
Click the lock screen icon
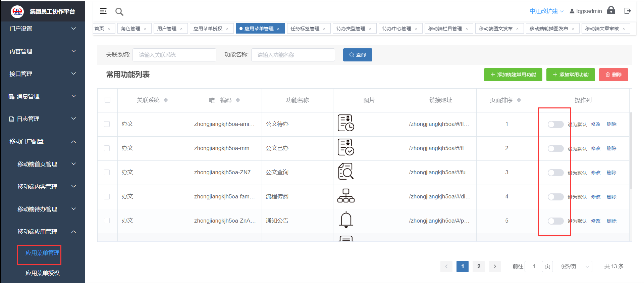coord(611,10)
